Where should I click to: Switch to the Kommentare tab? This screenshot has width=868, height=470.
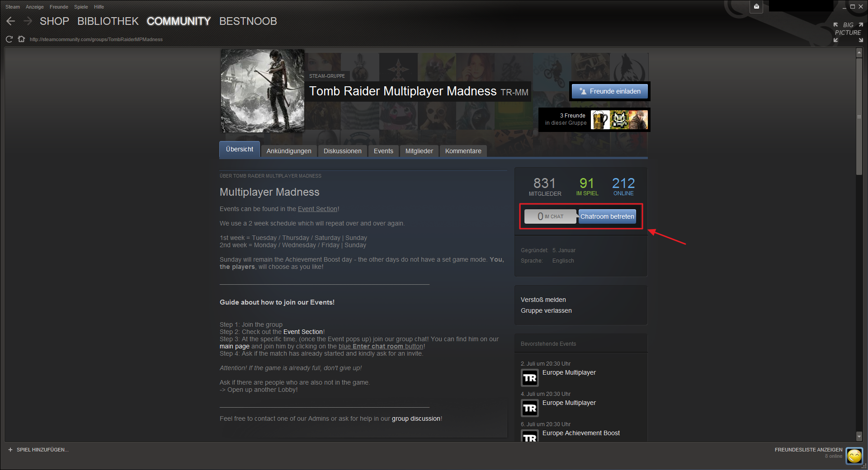(x=463, y=151)
